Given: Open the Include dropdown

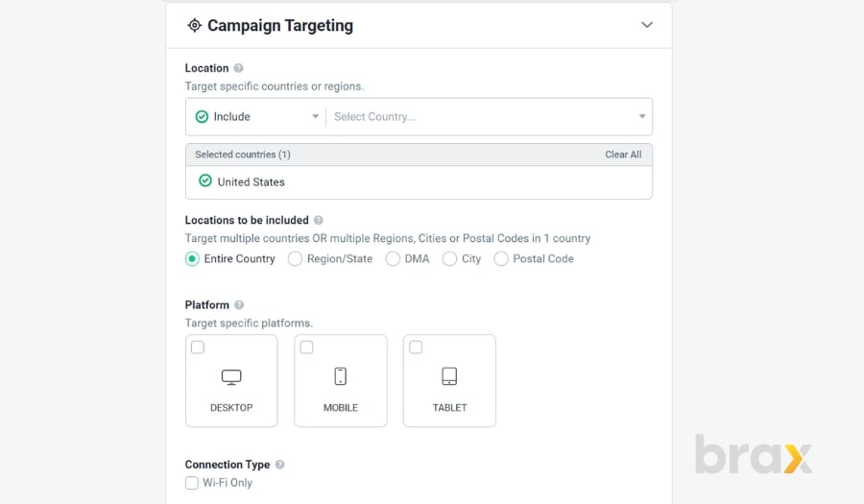Looking at the screenshot, I should point(256,117).
